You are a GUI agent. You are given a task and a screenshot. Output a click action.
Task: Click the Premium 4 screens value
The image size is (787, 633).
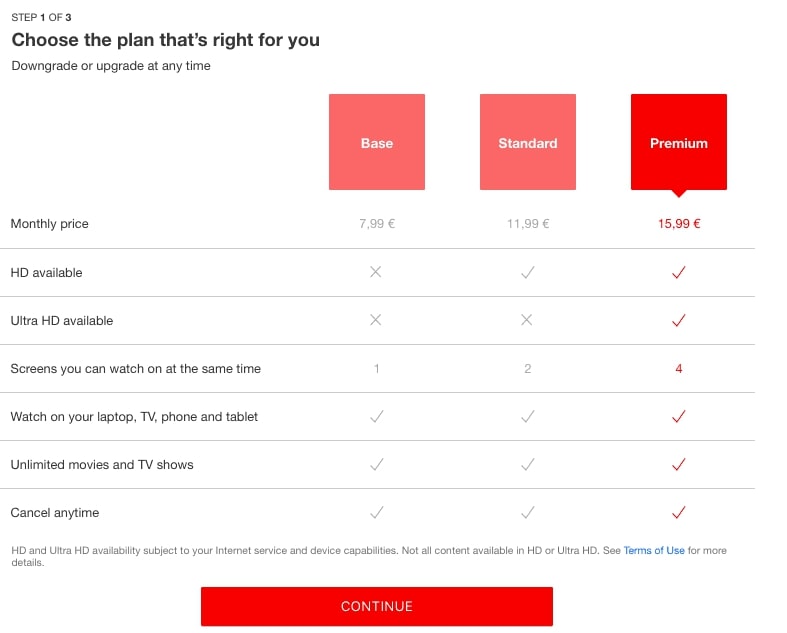pos(679,369)
